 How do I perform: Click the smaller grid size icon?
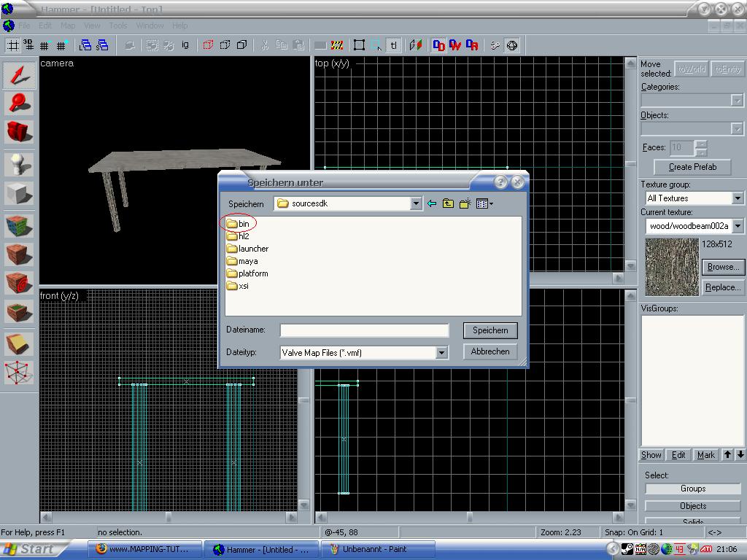(x=44, y=46)
